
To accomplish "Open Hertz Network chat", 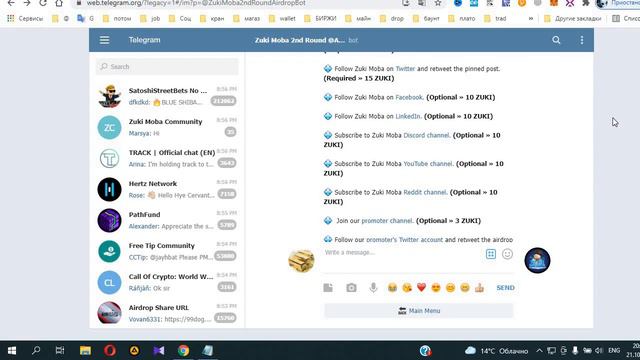I will (x=167, y=189).
